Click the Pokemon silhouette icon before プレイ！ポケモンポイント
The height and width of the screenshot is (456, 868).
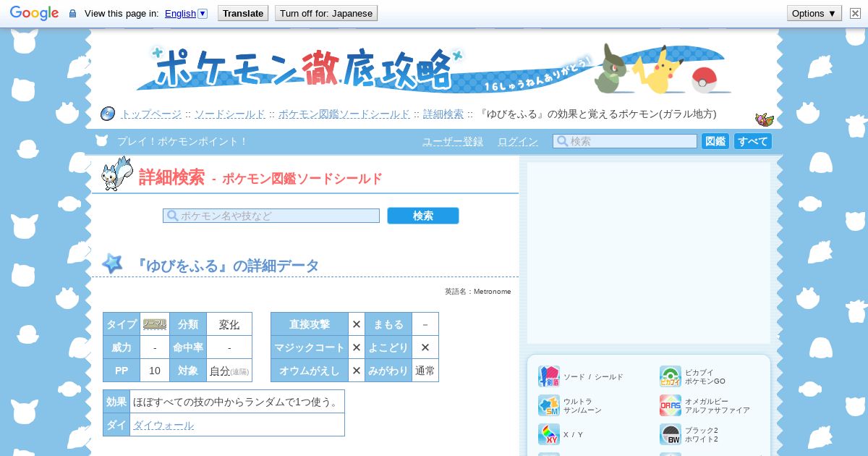tap(102, 141)
